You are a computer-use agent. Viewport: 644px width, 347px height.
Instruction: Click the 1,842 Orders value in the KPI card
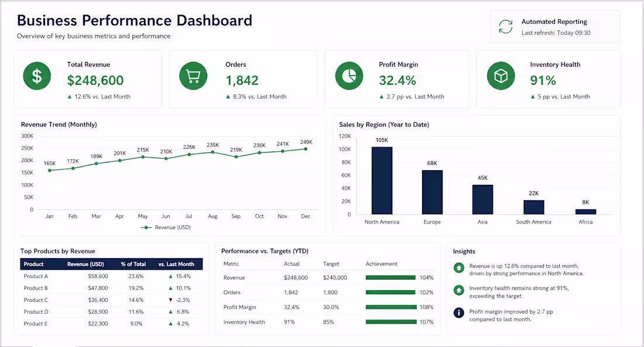pyautogui.click(x=242, y=81)
